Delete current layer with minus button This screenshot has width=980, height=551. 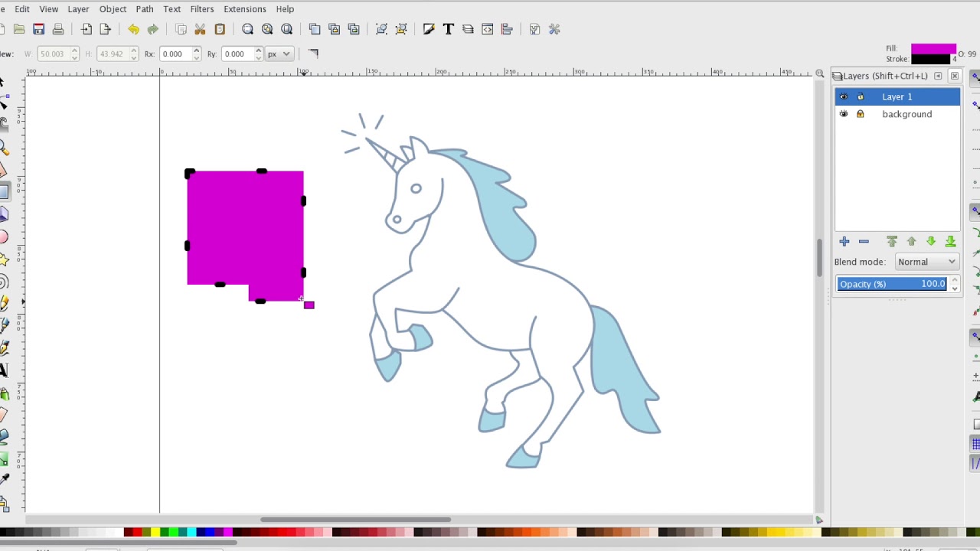[x=864, y=241]
